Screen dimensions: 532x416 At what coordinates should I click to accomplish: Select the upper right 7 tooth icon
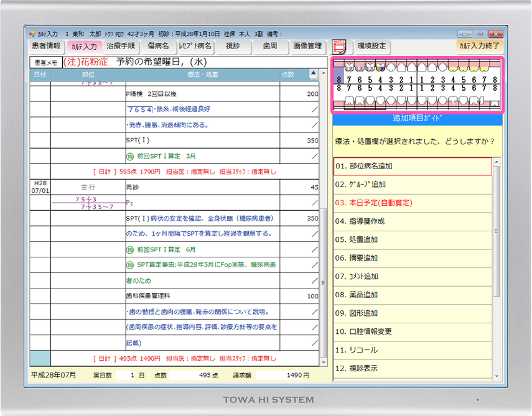click(x=350, y=68)
